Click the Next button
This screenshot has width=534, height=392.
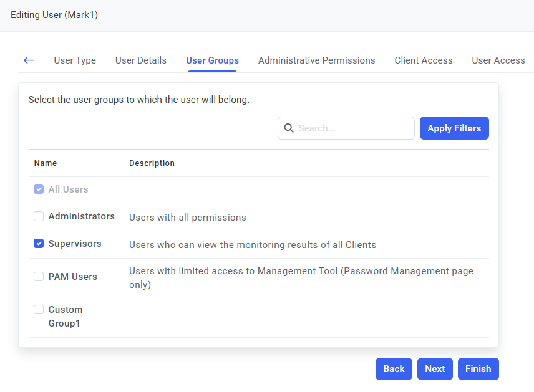pyautogui.click(x=435, y=368)
